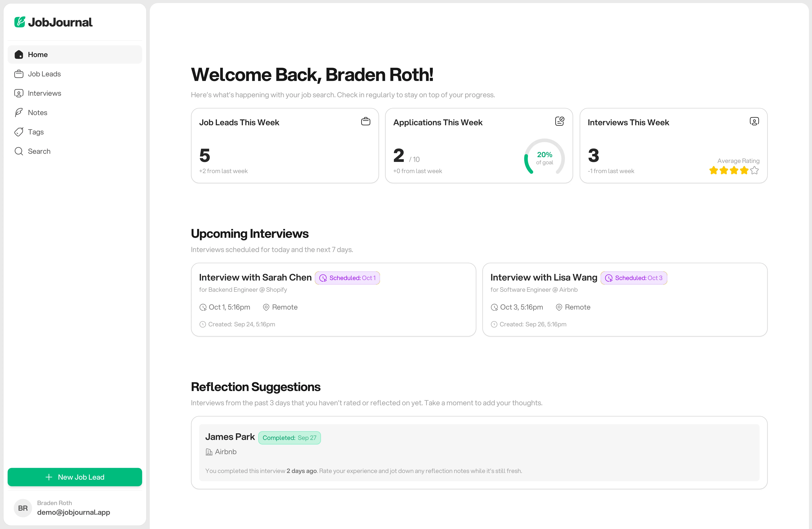Click the Notes feather icon
This screenshot has height=529, width=812.
tap(19, 113)
